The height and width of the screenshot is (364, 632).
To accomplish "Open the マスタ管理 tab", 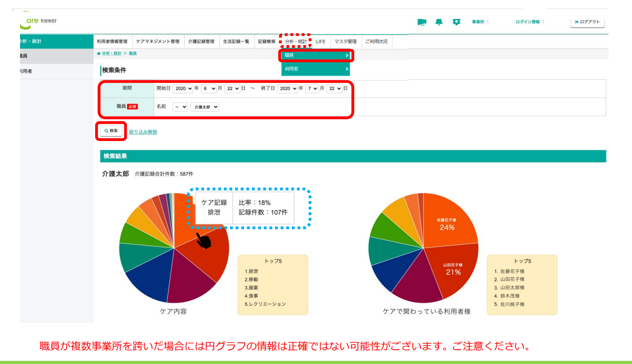I will tap(345, 41).
